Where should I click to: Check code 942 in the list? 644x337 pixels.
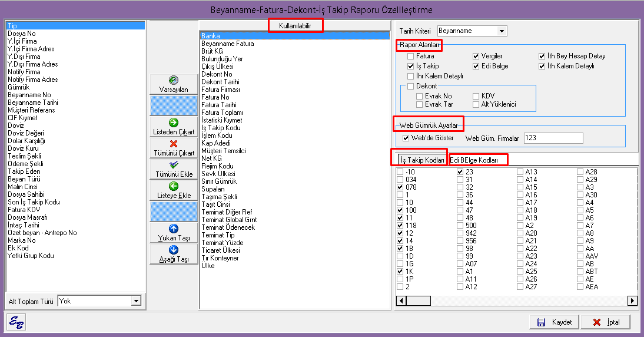tap(460, 233)
